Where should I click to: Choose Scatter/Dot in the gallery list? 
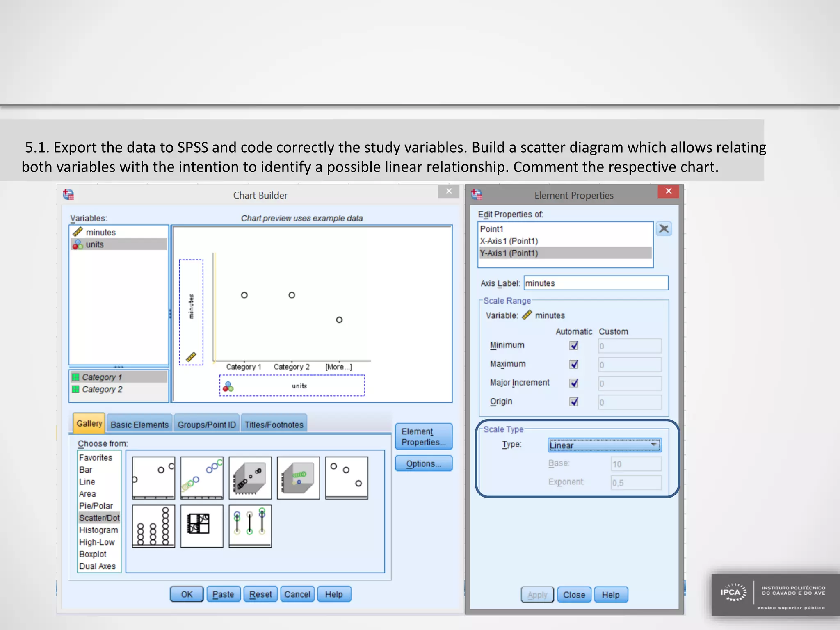pyautogui.click(x=99, y=518)
